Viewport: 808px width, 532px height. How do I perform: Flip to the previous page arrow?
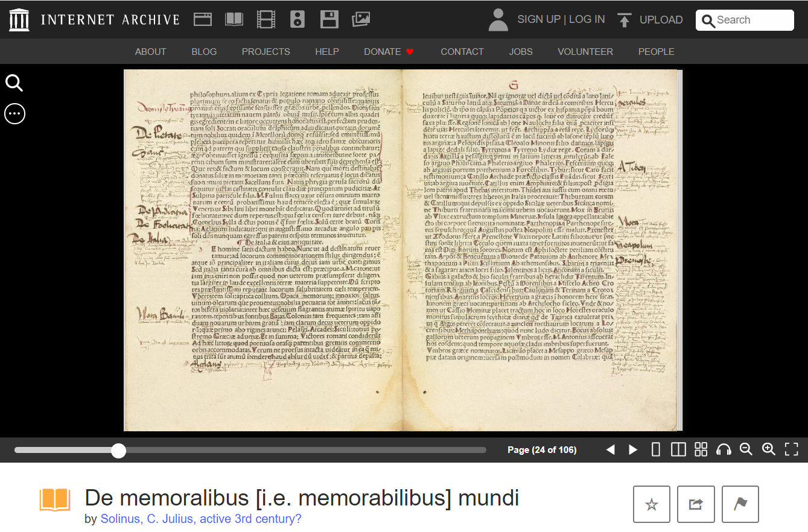[x=611, y=449]
